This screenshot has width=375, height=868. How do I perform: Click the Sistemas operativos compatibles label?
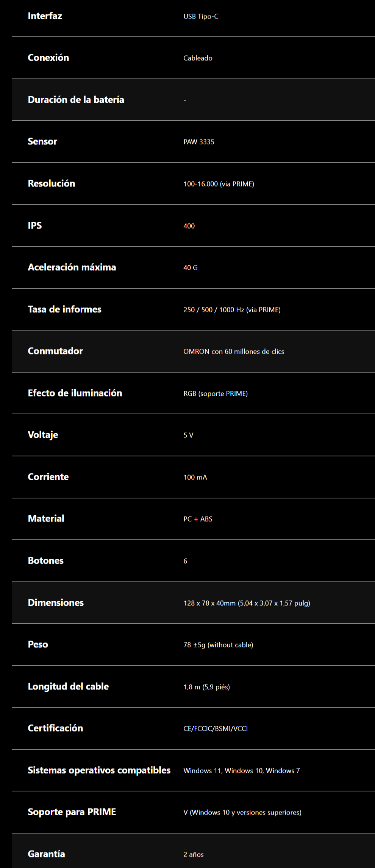coord(99,770)
